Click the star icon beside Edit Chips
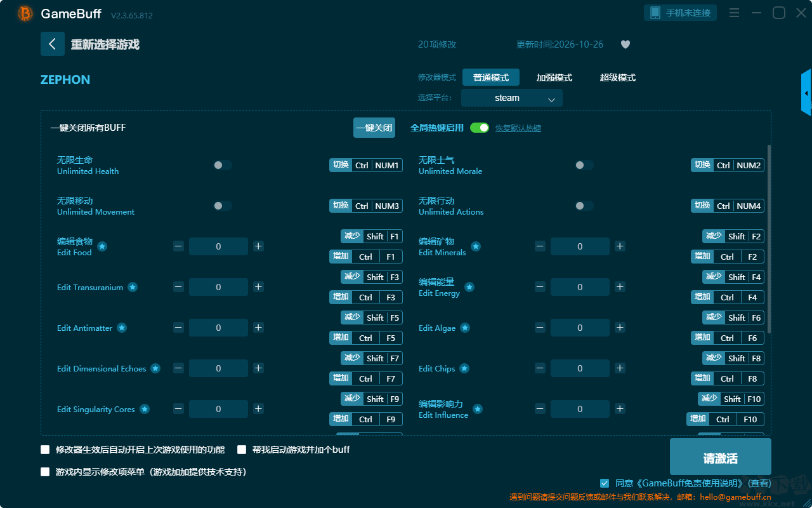 464,368
